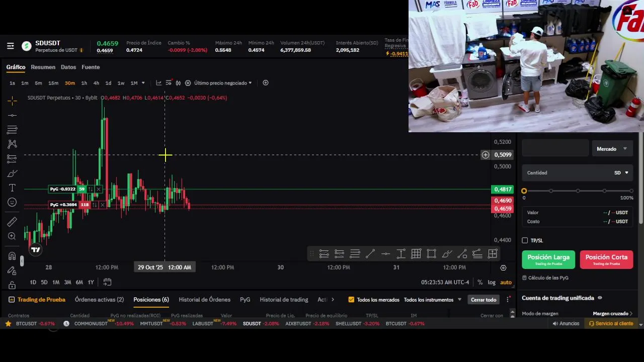Open Todos los instrumentos dropdown

[433, 300]
